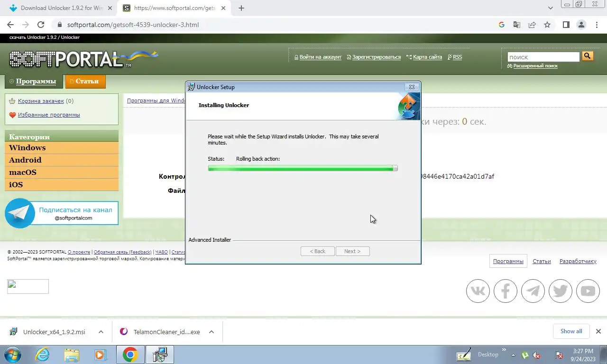607x364 pixels.
Task: Open Windows Media Player in taskbar
Action: tap(100, 355)
